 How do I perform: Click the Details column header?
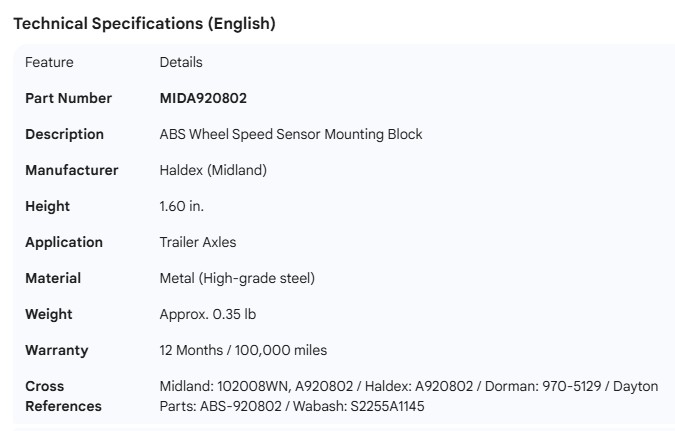[x=181, y=62]
